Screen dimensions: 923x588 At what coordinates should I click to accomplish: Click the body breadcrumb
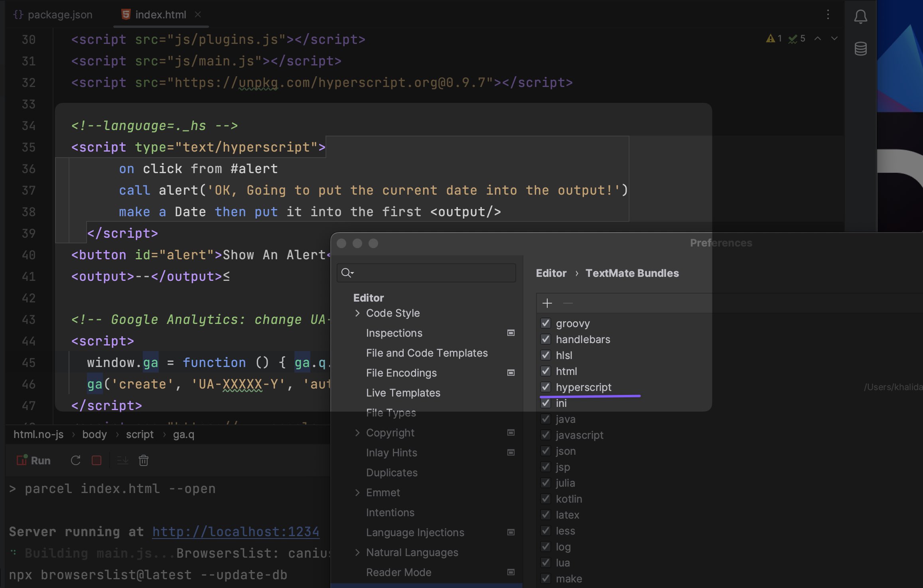pos(95,434)
